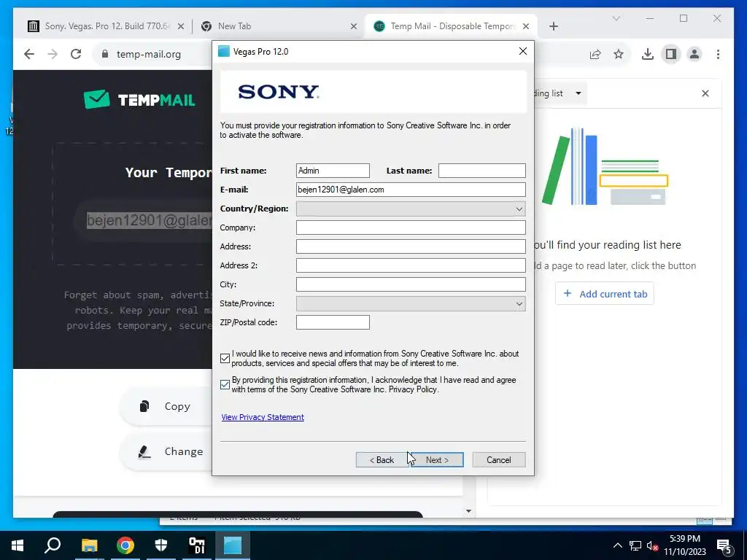The height and width of the screenshot is (560, 747).
Task: Copy the temporary email address
Action: [x=166, y=406]
